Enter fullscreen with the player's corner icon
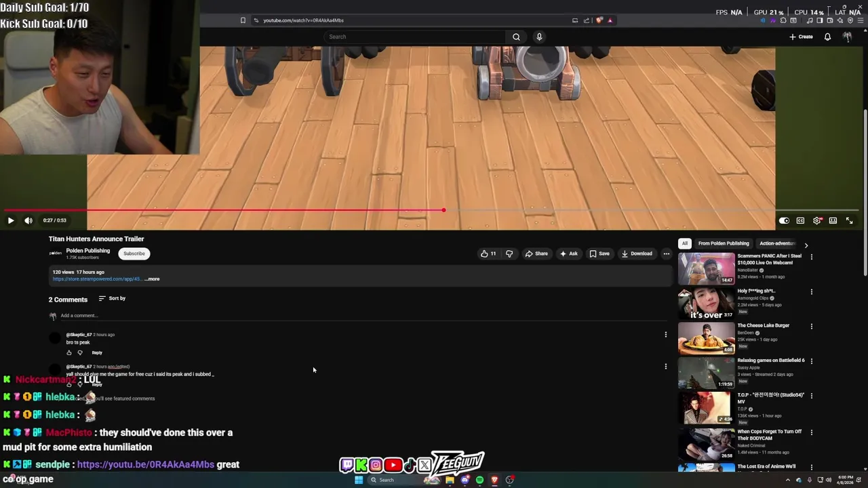The image size is (868, 488). coord(849,220)
